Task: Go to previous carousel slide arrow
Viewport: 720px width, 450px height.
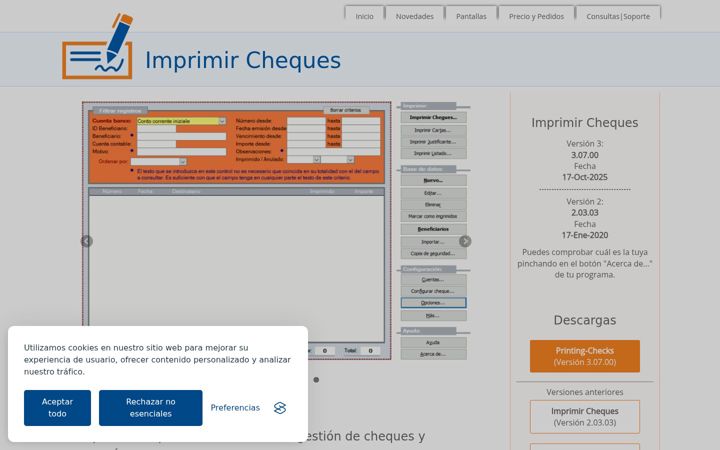Action: 87,241
